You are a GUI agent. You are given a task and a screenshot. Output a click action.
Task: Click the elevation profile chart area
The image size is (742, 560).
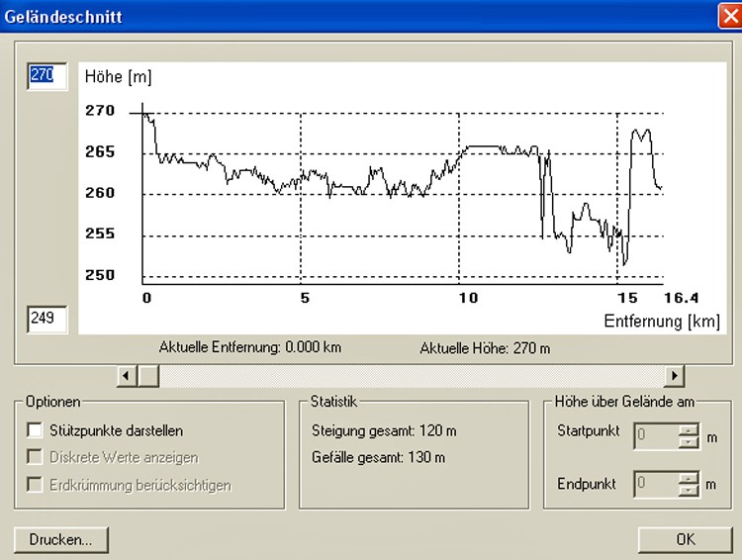(396, 198)
